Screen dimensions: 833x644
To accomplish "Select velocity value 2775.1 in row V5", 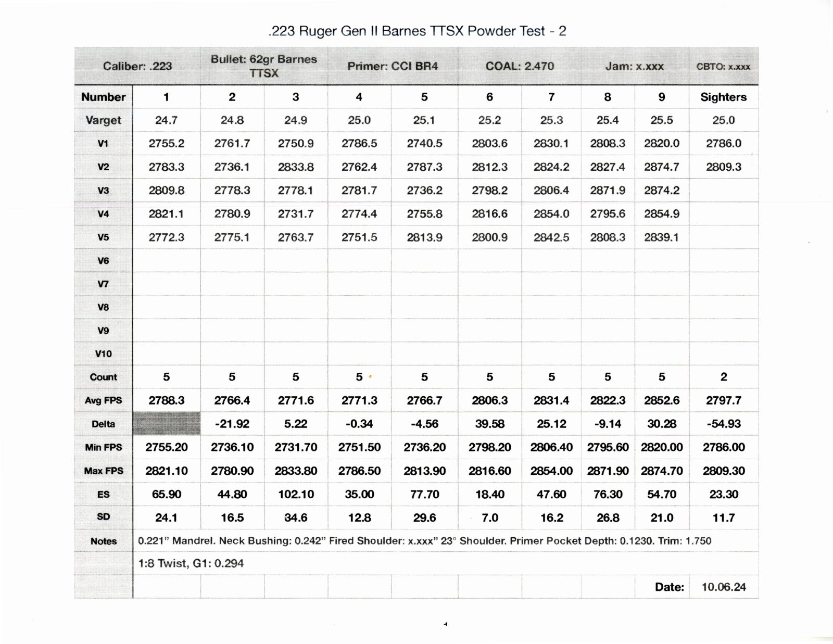I will (x=232, y=237).
